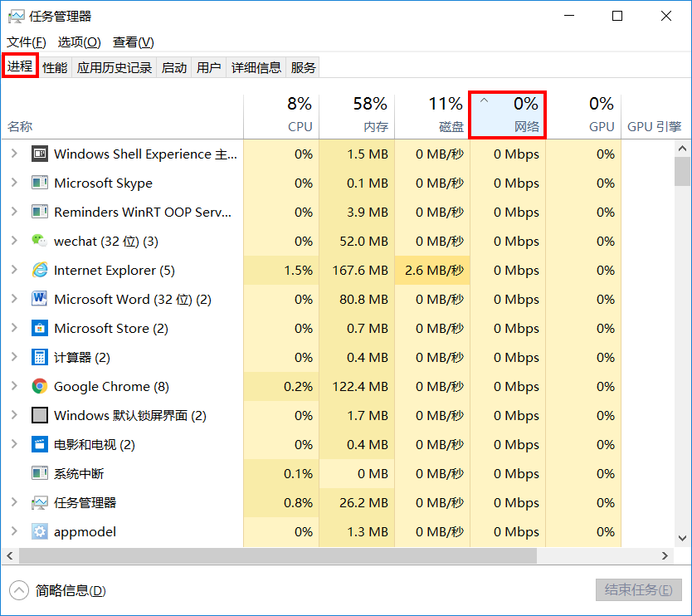
Task: Select the Microsoft Word process icon
Action: [x=39, y=299]
